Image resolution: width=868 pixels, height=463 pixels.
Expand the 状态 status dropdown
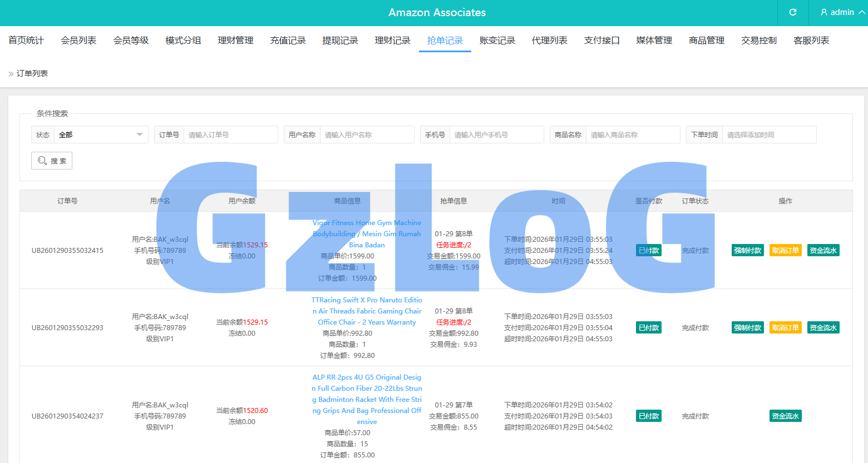tap(101, 135)
